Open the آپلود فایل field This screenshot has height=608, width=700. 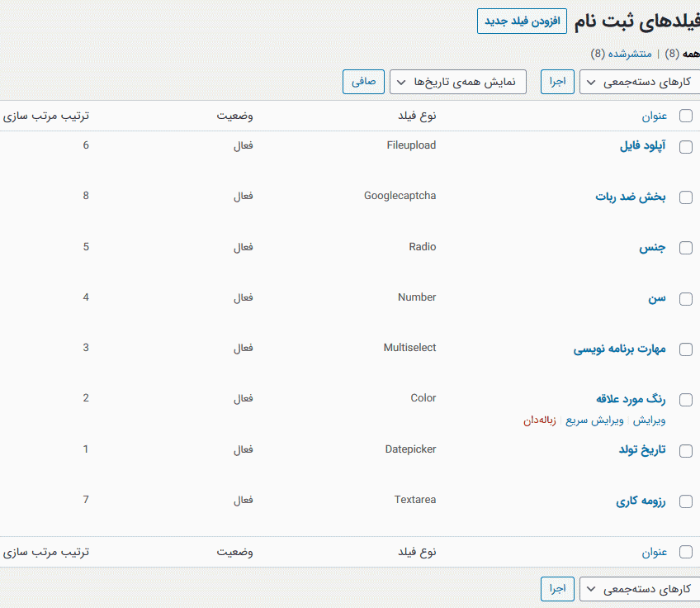tap(642, 145)
